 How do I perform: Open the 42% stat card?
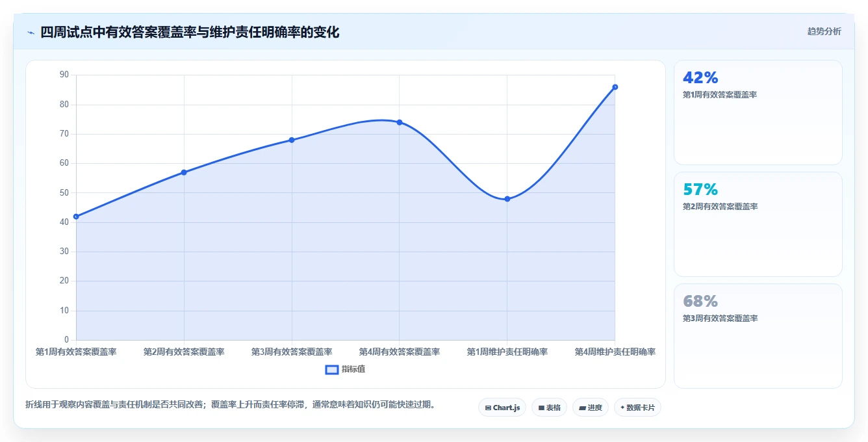pyautogui.click(x=758, y=112)
